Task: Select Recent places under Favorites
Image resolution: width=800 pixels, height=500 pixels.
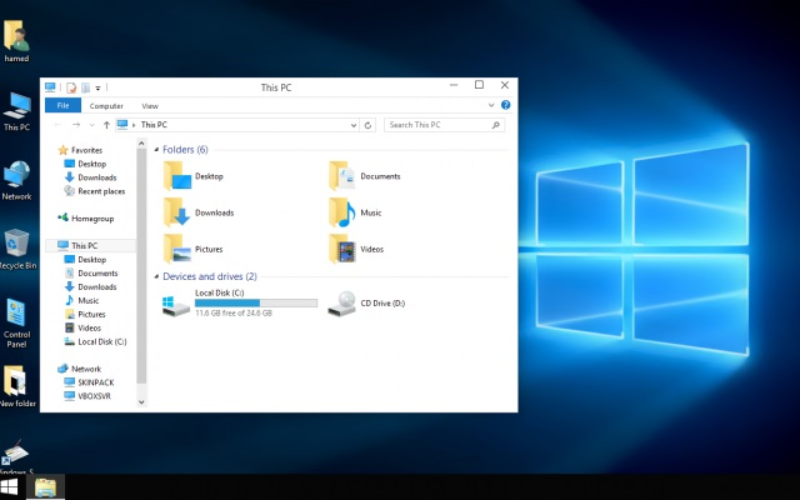Action: point(94,191)
